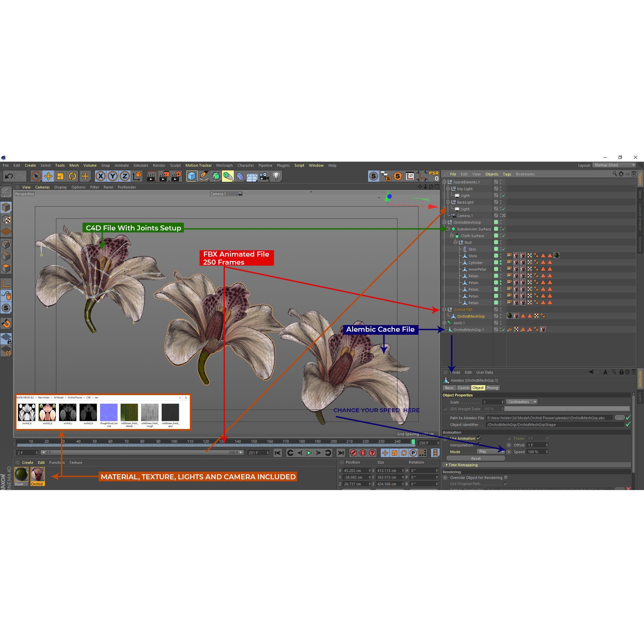
Task: Select the Live Selection tool
Action: [x=36, y=176]
